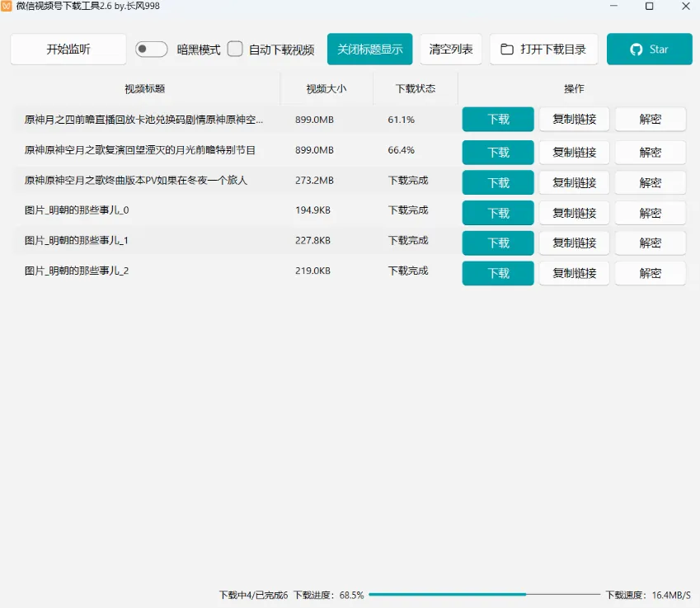Viewport: 700px width, 608px height.
Task: Click 解密 for the 月之歌终曲版本PV row
Action: pyautogui.click(x=650, y=182)
